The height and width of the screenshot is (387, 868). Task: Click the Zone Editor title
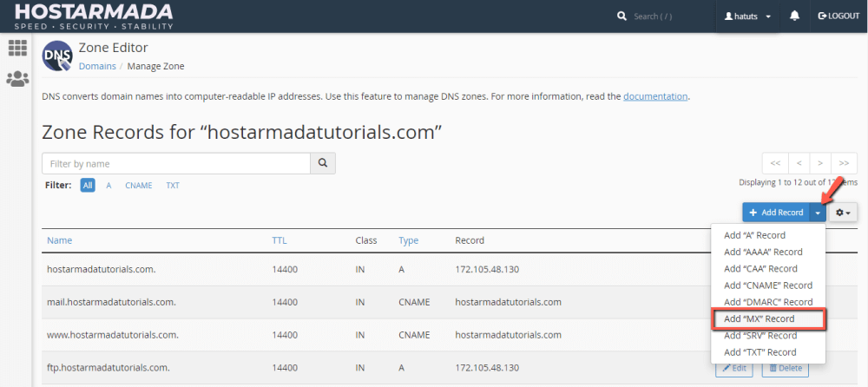pyautogui.click(x=114, y=48)
